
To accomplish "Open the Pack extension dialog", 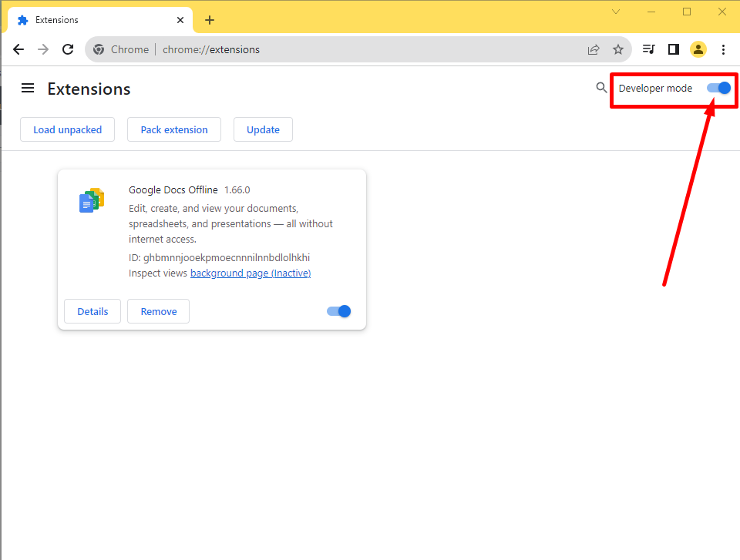I will (173, 129).
